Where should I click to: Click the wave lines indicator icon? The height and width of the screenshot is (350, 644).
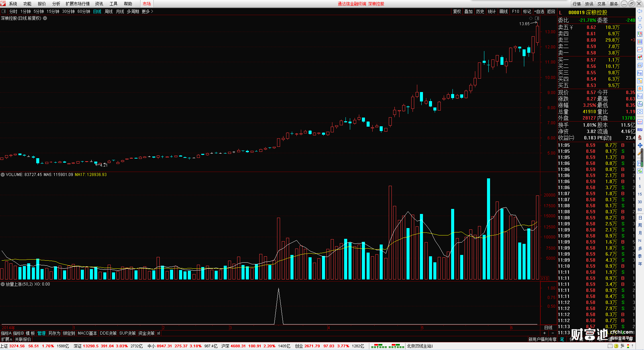(x=640, y=122)
